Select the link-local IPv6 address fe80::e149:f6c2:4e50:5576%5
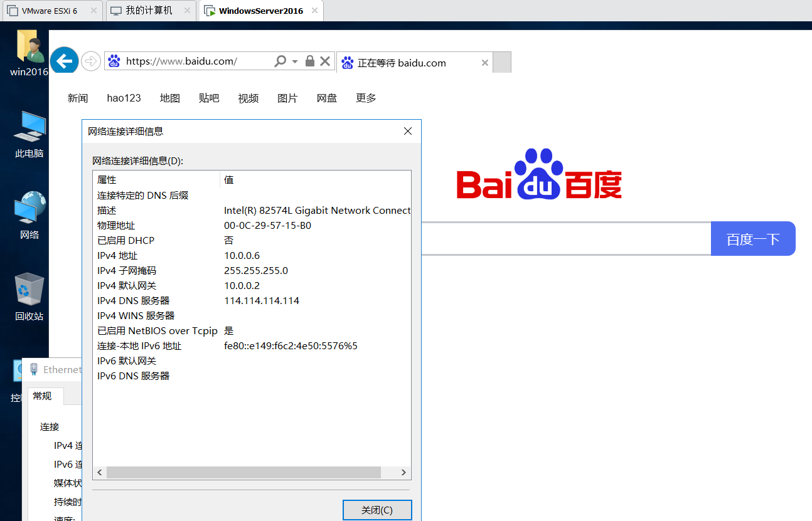 click(x=291, y=346)
